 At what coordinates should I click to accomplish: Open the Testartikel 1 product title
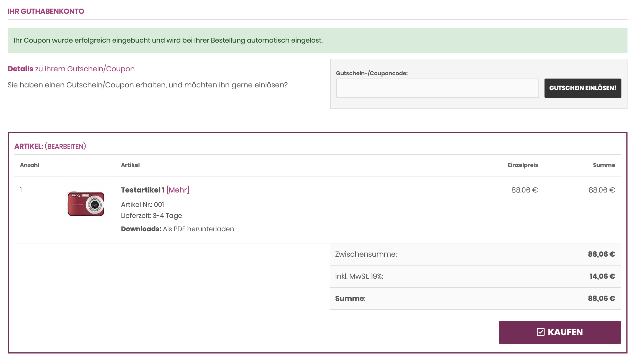[x=142, y=190]
